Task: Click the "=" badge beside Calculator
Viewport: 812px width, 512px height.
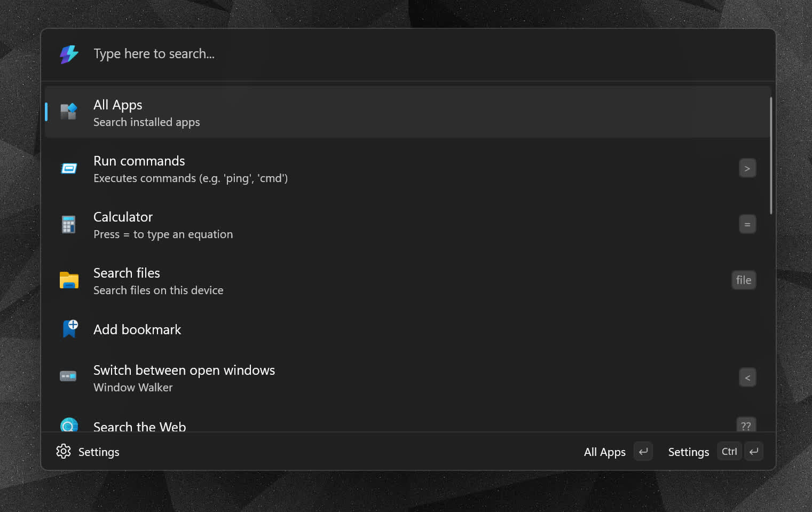Action: click(x=747, y=224)
